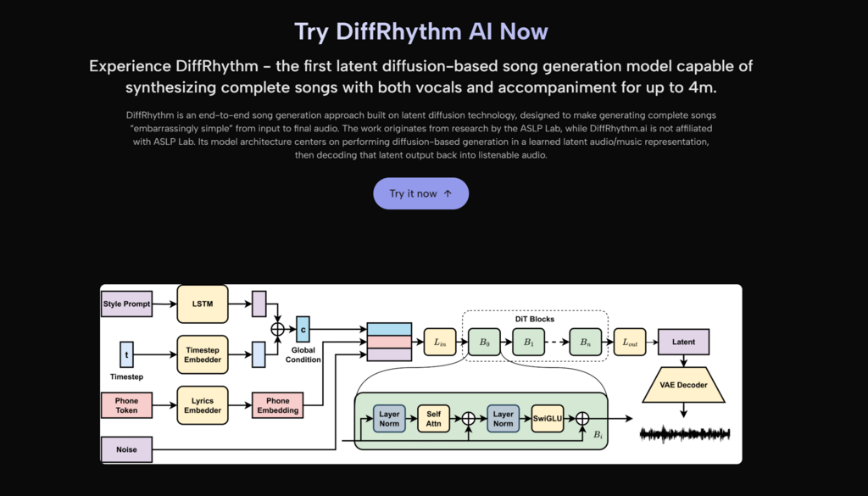Click the Global Condition c block
This screenshot has width=868, height=496.
303,328
